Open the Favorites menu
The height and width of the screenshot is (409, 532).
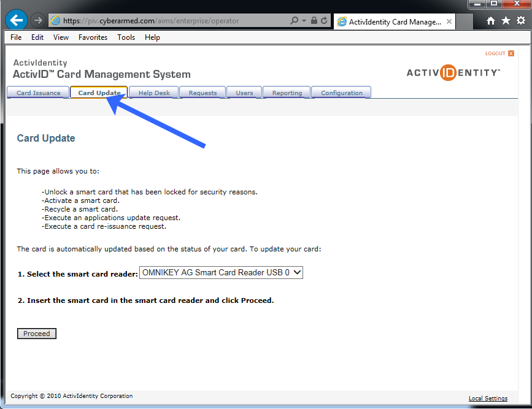click(93, 37)
